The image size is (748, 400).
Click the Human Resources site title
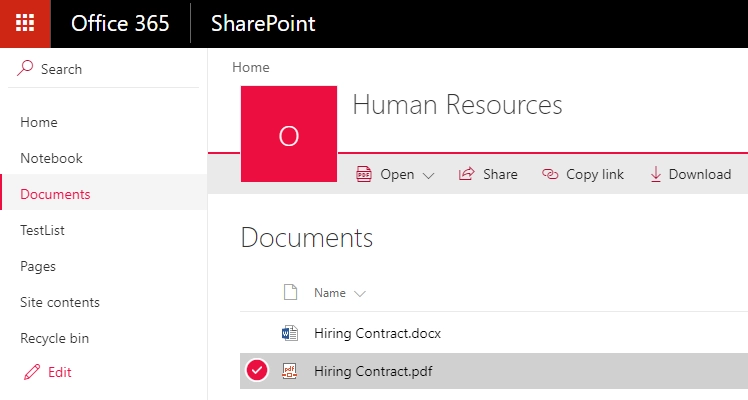point(457,105)
